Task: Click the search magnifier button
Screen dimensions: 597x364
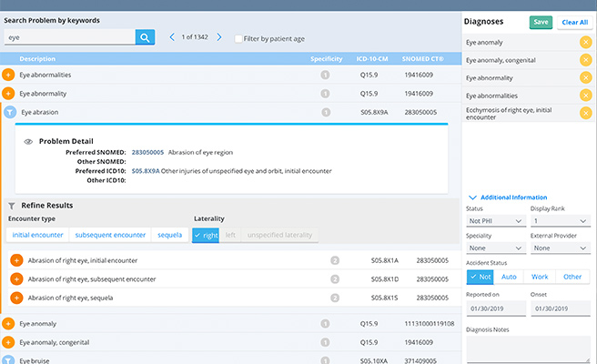Action: tap(145, 37)
